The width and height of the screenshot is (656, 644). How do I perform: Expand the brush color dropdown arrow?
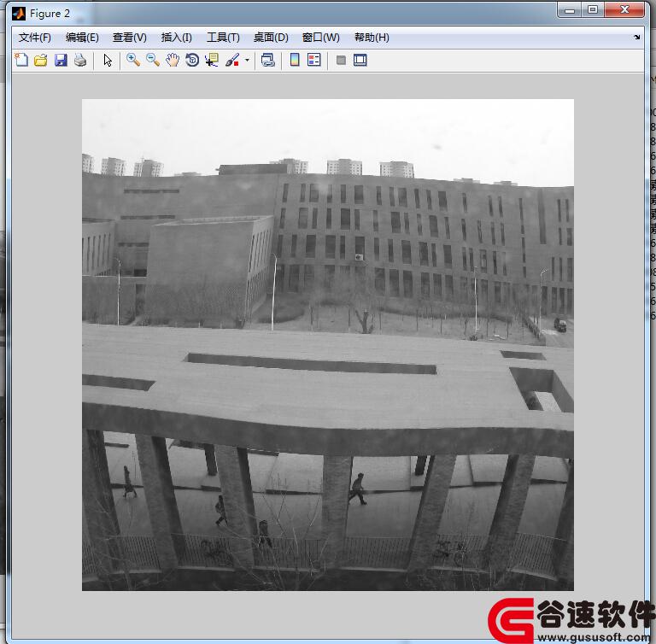(x=247, y=61)
